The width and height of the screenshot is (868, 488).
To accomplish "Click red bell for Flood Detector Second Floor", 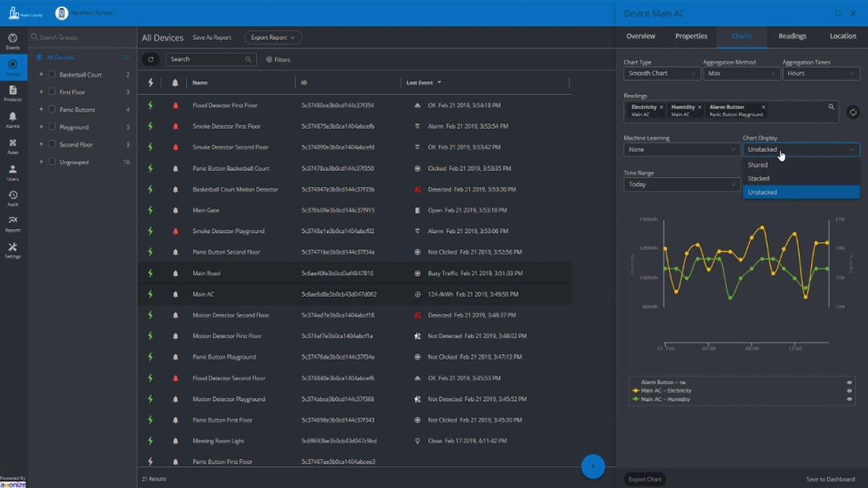I will (x=176, y=378).
